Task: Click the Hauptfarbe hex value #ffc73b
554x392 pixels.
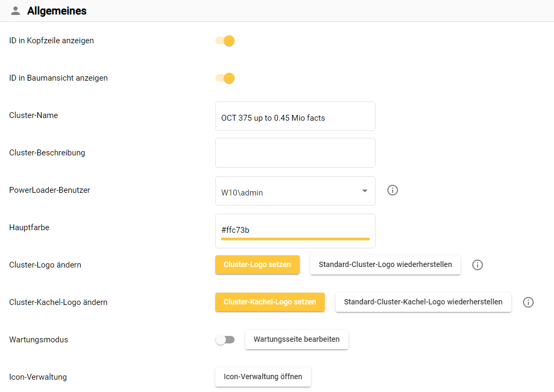Action: coord(236,230)
